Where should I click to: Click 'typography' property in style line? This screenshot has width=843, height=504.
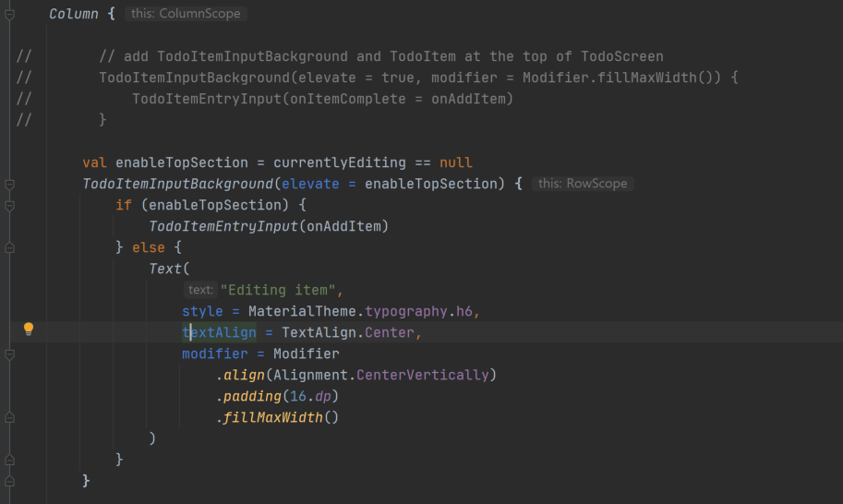point(406,311)
